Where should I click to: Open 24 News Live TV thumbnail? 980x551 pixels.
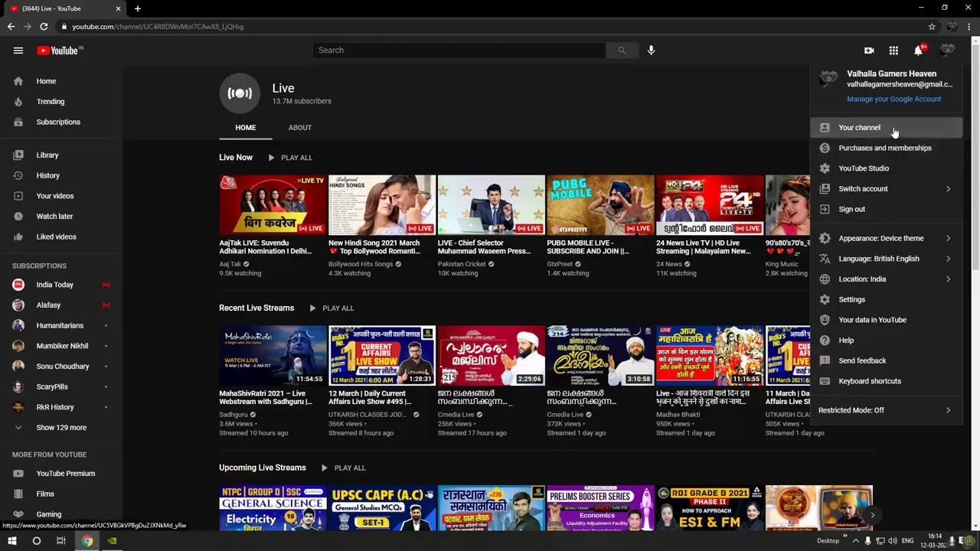(710, 205)
